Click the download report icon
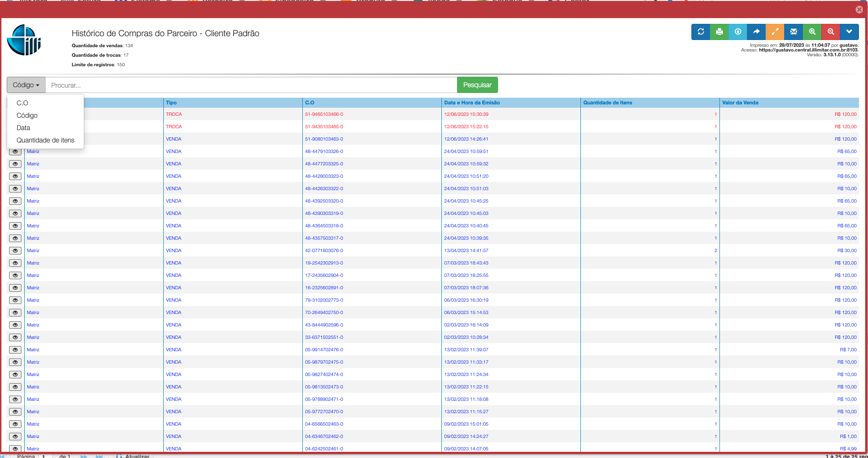This screenshot has width=868, height=458. pyautogui.click(x=738, y=32)
